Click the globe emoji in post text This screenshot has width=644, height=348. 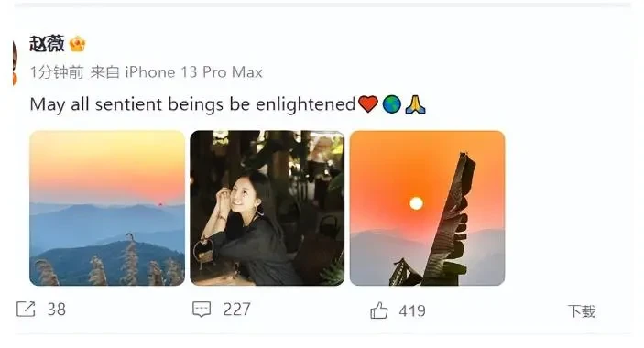pyautogui.click(x=391, y=104)
